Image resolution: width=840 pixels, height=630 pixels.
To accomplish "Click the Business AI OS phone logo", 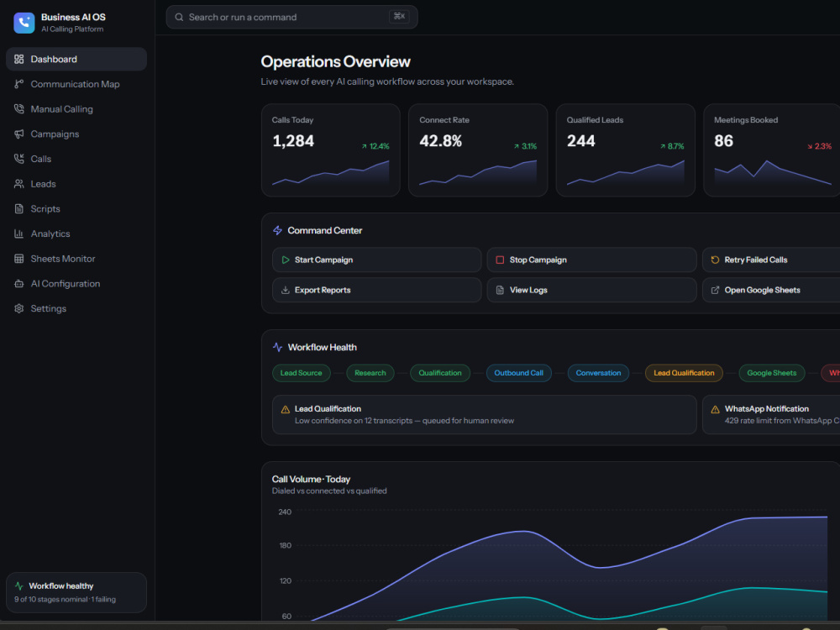I will pos(24,23).
